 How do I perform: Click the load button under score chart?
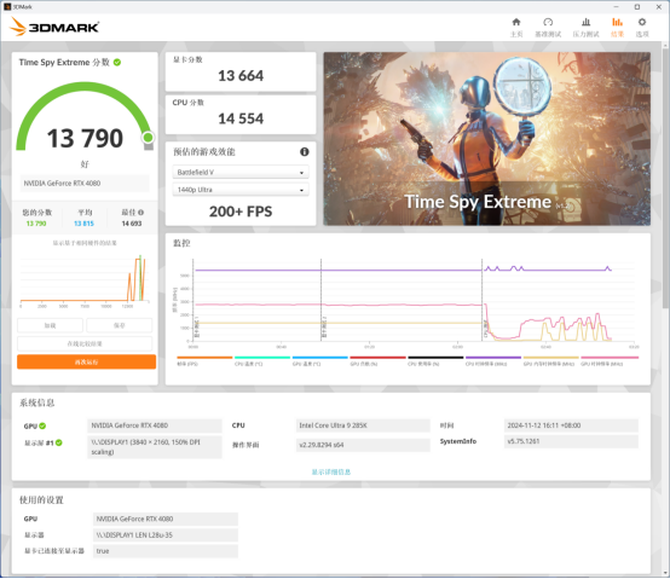[x=50, y=325]
